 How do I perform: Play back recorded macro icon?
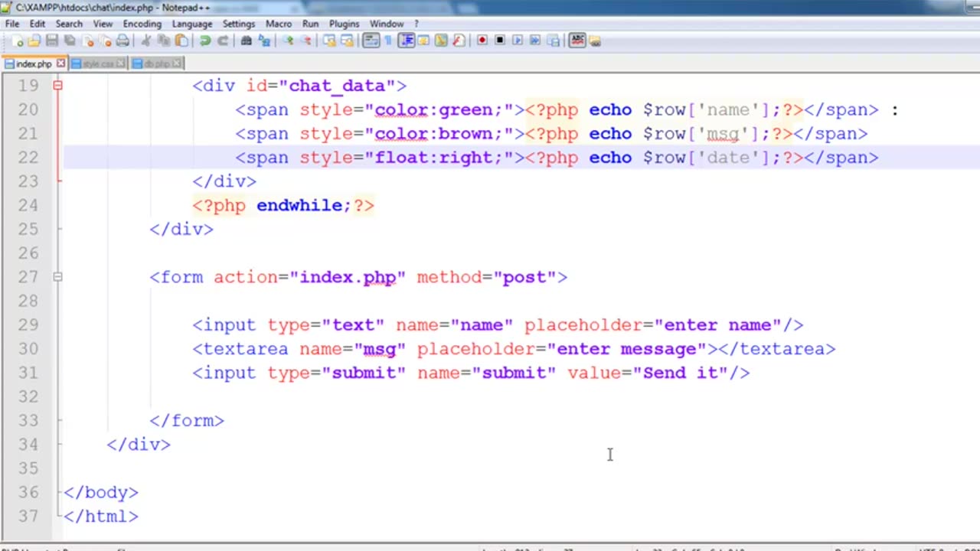(518, 41)
